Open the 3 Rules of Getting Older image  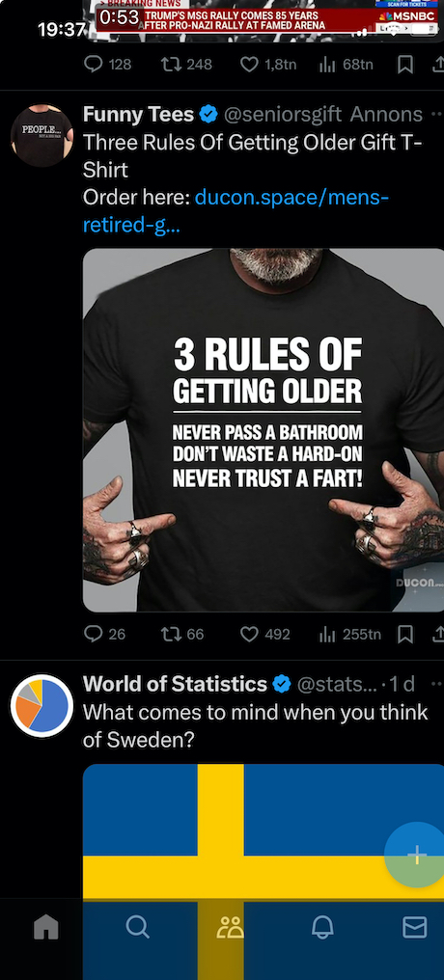(x=264, y=430)
